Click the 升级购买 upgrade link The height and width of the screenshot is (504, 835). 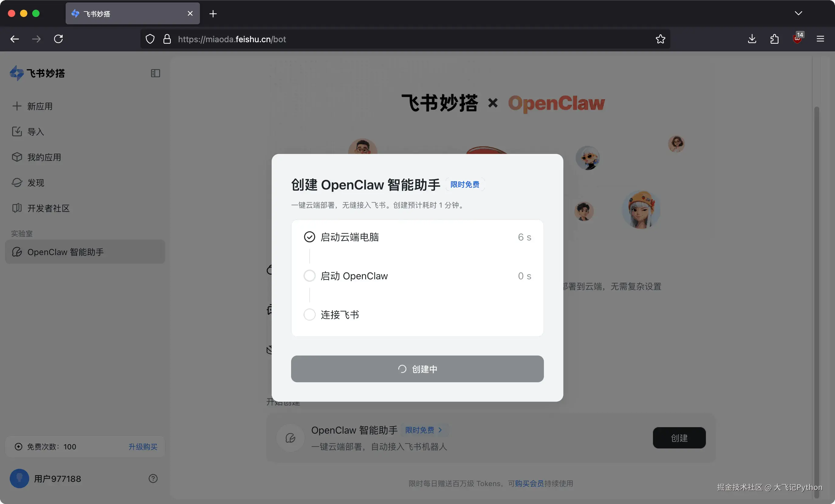point(143,447)
